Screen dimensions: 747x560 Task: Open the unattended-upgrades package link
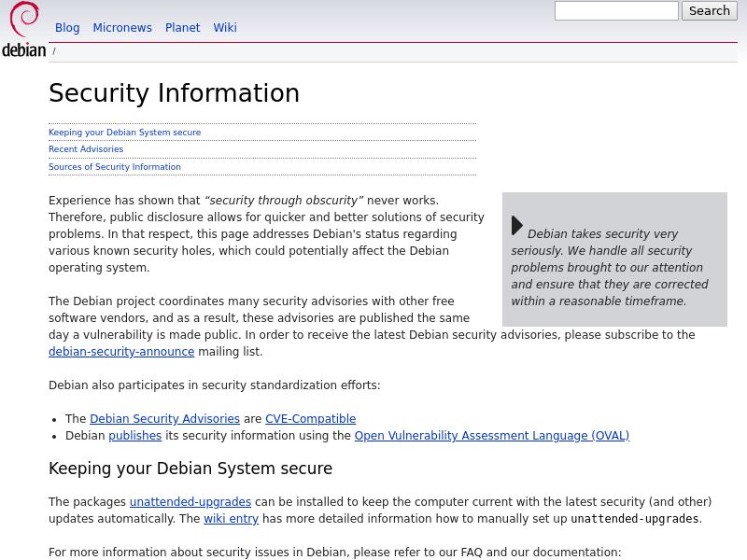[x=190, y=502]
